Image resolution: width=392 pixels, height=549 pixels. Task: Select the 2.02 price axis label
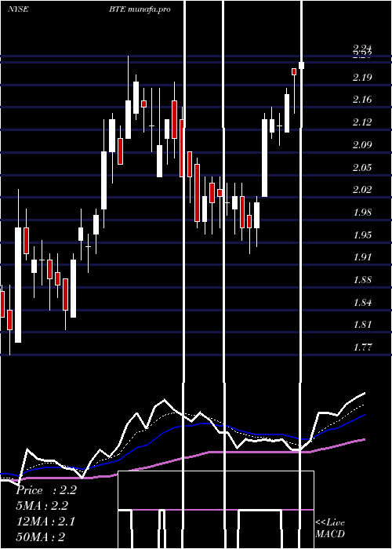(x=362, y=190)
